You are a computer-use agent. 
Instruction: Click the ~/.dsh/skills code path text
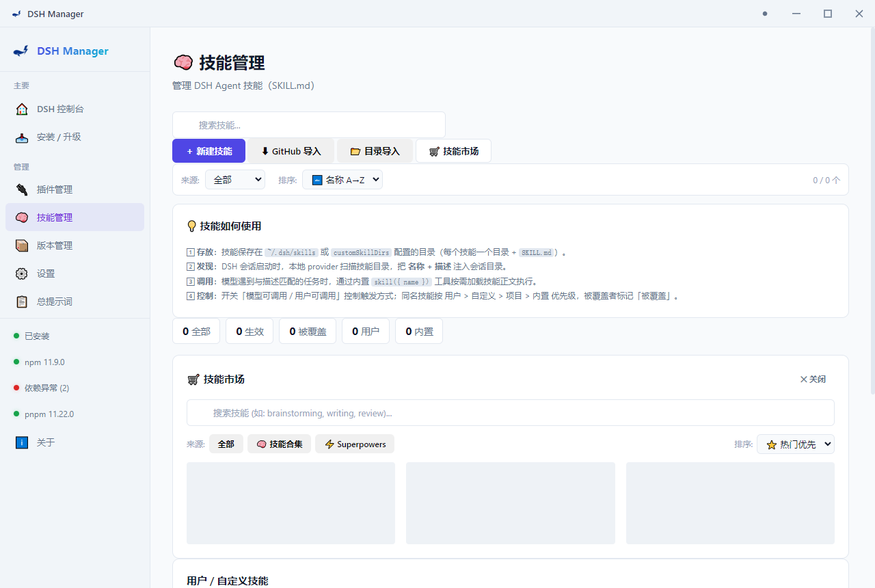pyautogui.click(x=292, y=252)
